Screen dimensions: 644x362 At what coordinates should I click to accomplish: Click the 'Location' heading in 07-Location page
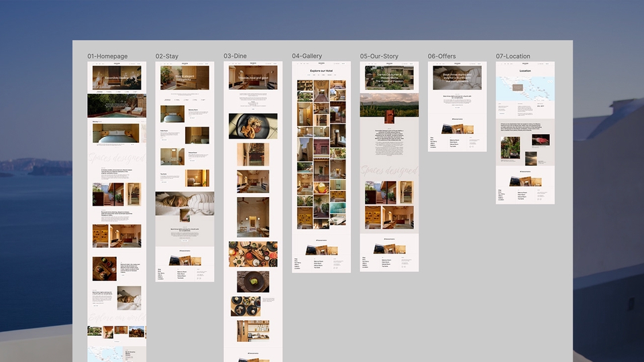point(525,70)
